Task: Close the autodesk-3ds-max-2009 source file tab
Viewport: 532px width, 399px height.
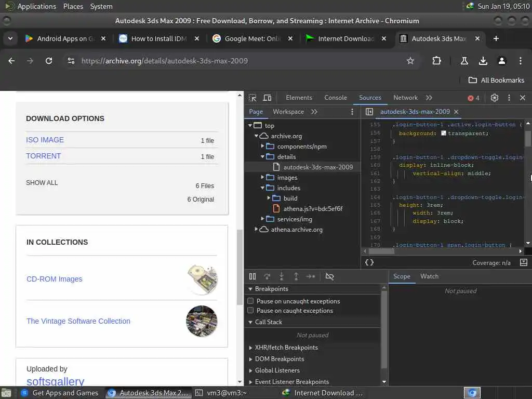Action: tap(456, 112)
